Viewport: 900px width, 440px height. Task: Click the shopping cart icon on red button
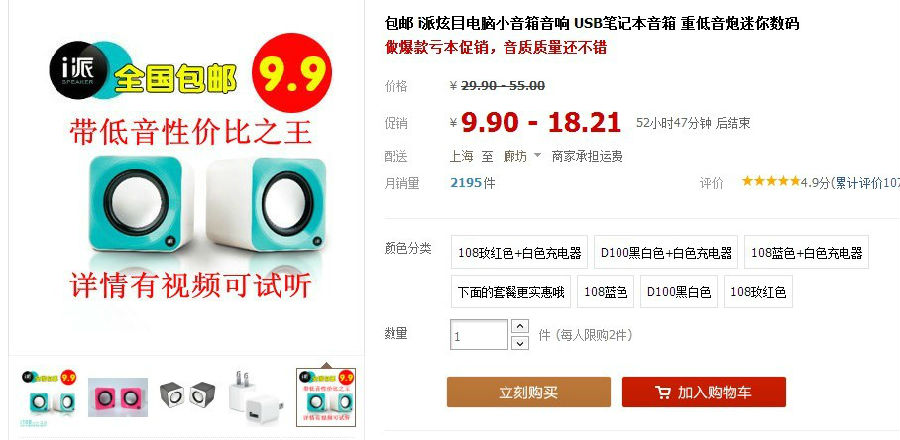pyautogui.click(x=662, y=392)
